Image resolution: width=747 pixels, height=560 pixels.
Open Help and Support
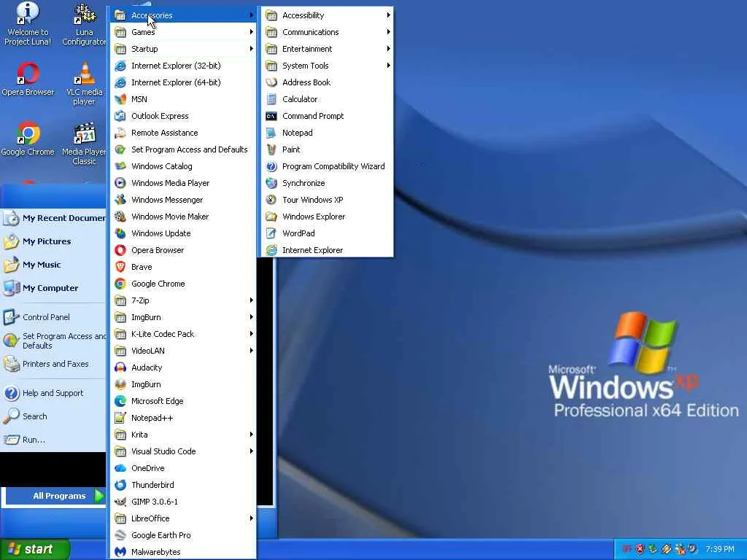point(54,393)
